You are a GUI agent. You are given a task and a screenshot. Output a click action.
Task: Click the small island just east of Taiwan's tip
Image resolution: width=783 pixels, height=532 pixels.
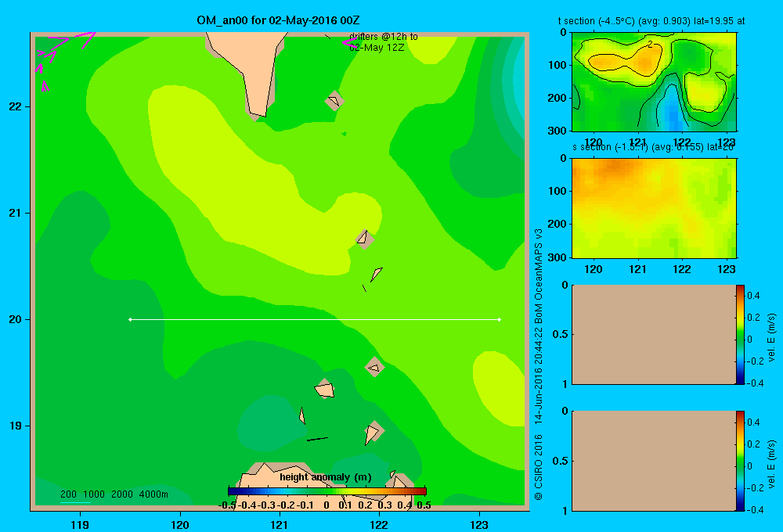(334, 101)
